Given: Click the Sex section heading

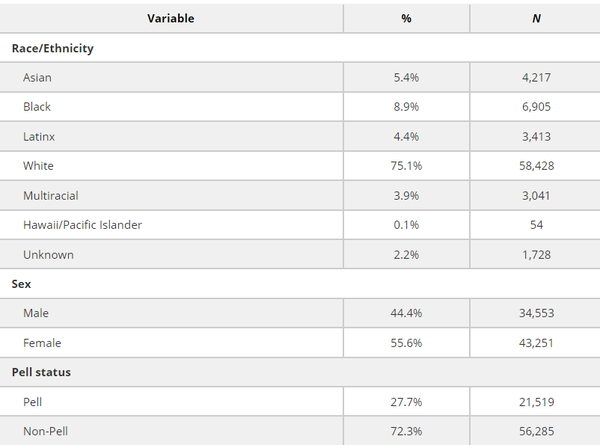Looking at the screenshot, I should [x=22, y=284].
